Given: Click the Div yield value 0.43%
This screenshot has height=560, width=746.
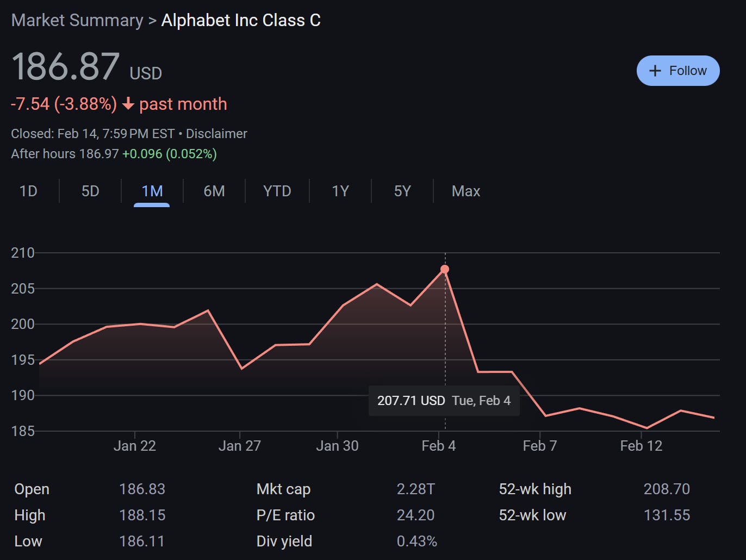Looking at the screenshot, I should (417, 542).
